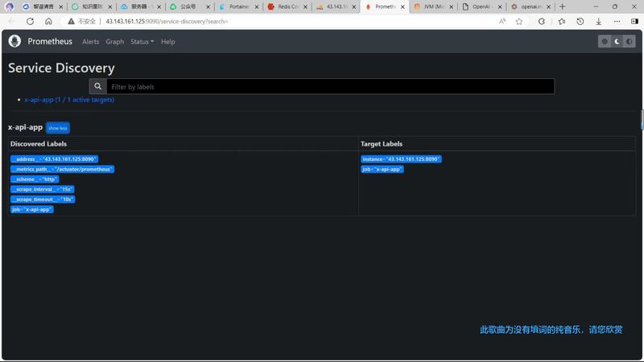This screenshot has height=362, width=644.
Task: Open the Alerts page
Action: click(x=90, y=42)
